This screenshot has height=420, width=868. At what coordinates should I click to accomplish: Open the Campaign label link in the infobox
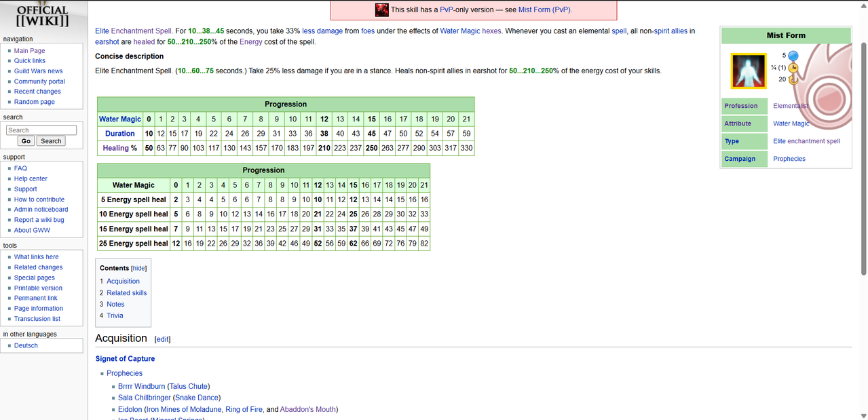coord(740,159)
